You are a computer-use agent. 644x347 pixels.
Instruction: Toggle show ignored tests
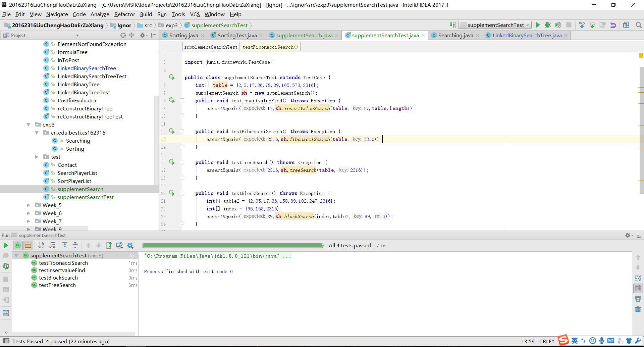click(x=28, y=245)
